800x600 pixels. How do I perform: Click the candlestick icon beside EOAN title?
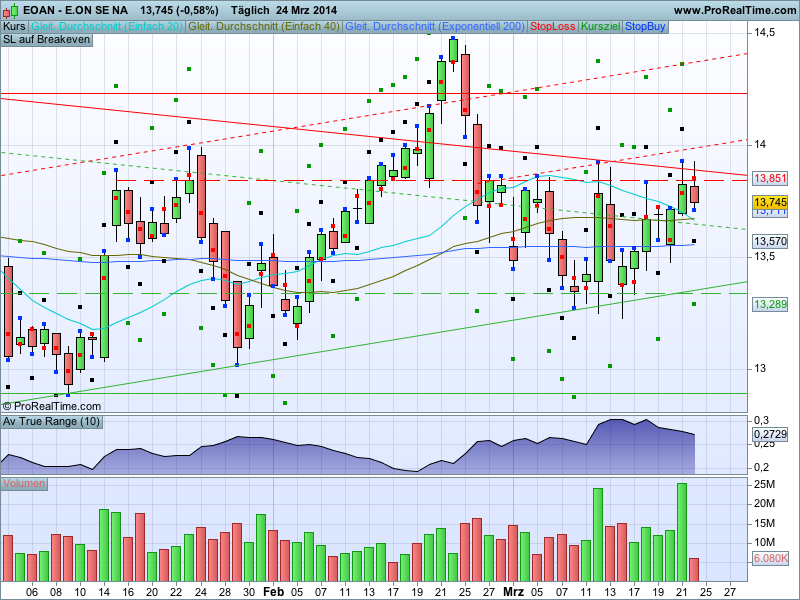pyautogui.click(x=10, y=10)
